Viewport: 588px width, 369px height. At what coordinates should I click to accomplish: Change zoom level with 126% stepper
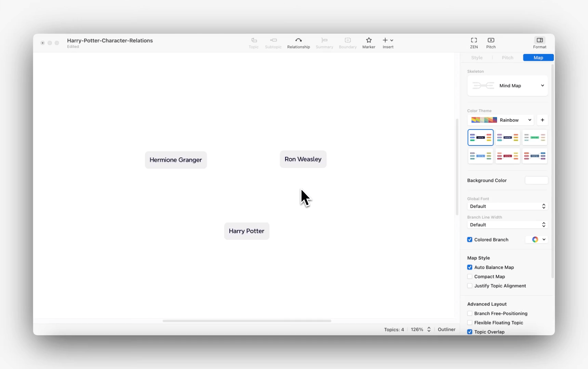[x=429, y=329]
